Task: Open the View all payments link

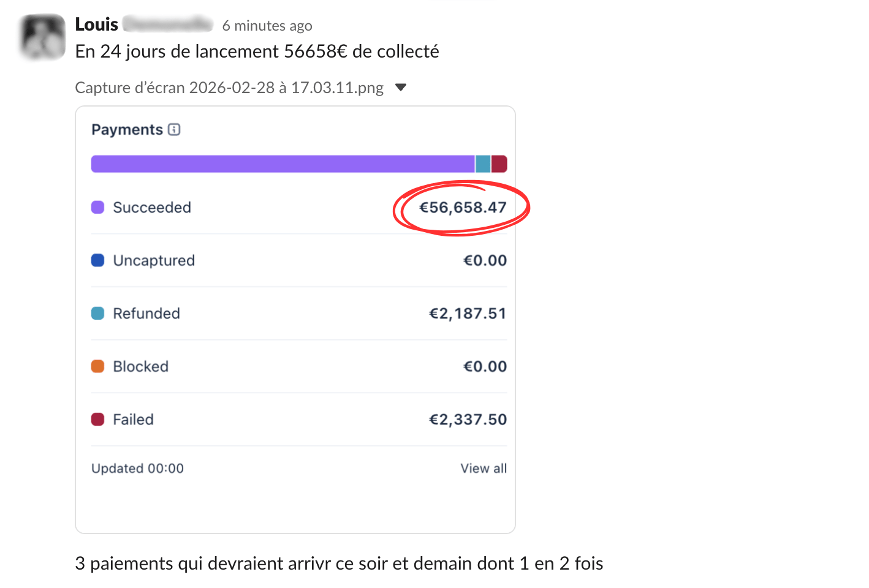Action: (x=484, y=468)
